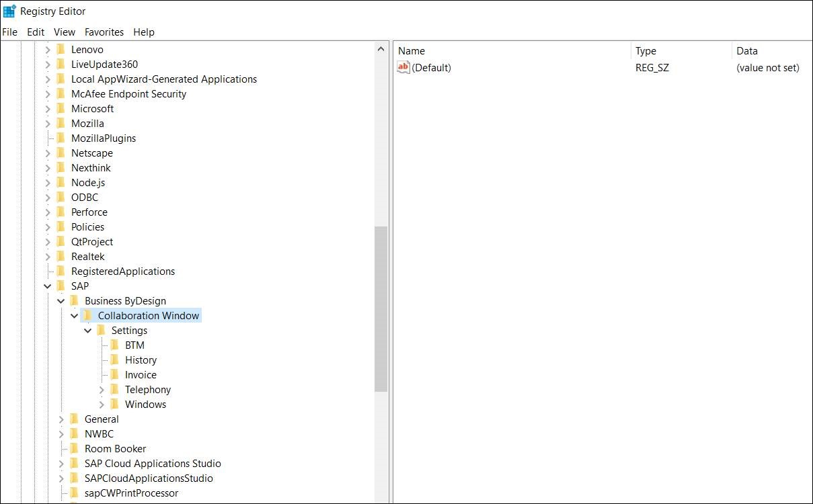
Task: Expand the SAPCloudApplicationsStudio key
Action: click(x=61, y=478)
